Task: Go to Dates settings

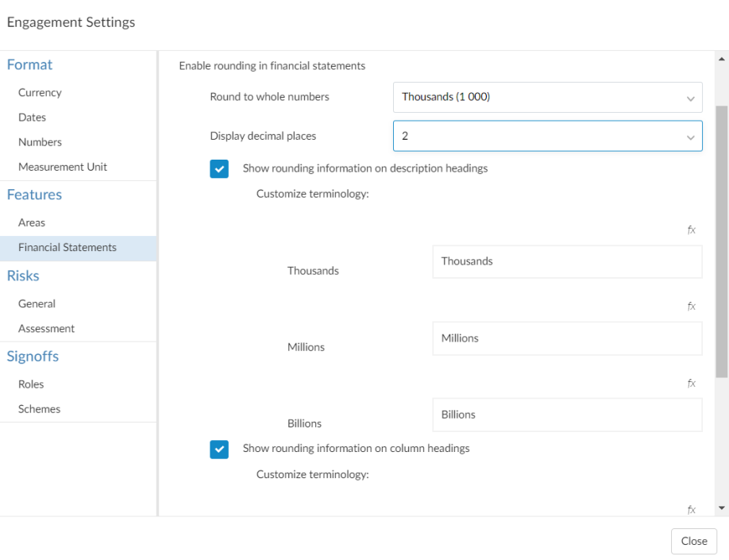Action: [x=33, y=118]
